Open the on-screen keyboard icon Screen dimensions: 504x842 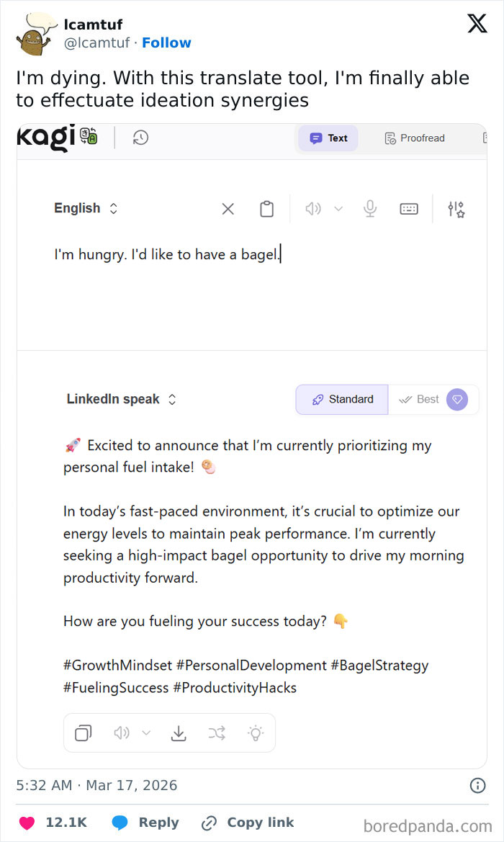pyautogui.click(x=408, y=208)
